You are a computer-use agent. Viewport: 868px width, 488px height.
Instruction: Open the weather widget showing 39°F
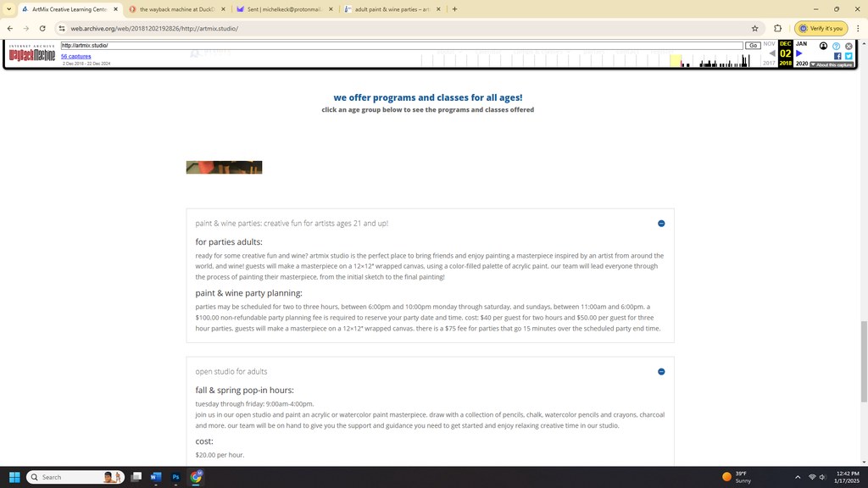point(737,477)
